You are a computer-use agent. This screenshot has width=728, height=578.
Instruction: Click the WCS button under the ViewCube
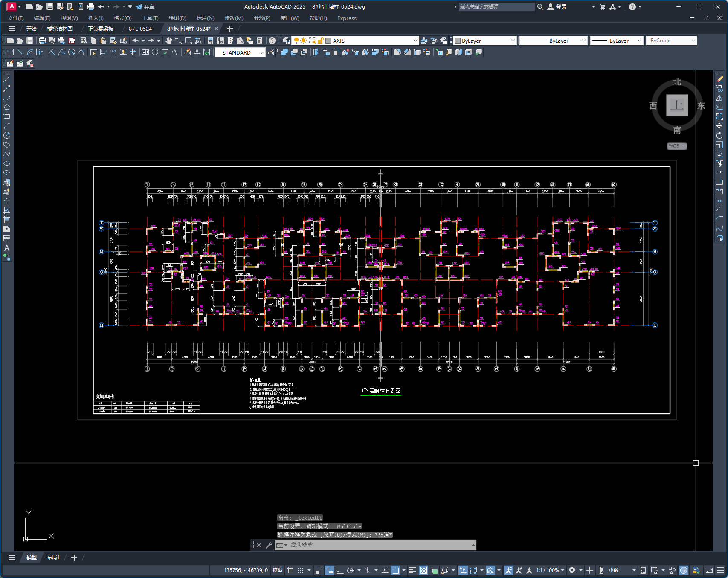pos(677,146)
